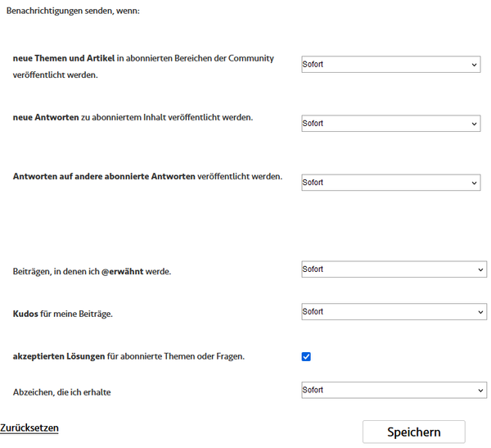Select the Sofort value in the neue Antworten dropdown

313,124
